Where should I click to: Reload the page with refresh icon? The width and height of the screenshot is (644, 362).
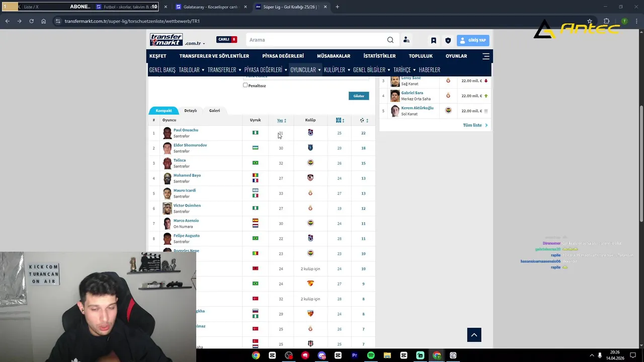[x=31, y=21]
